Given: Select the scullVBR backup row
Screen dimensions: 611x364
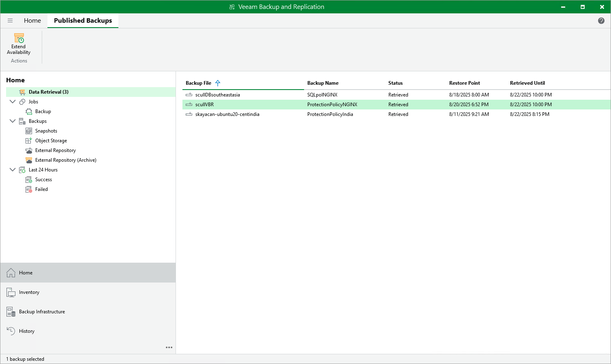Looking at the screenshot, I should pos(397,105).
